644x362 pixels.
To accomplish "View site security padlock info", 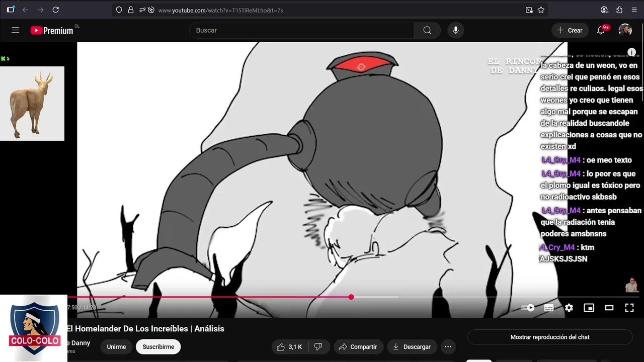I will (131, 10).
